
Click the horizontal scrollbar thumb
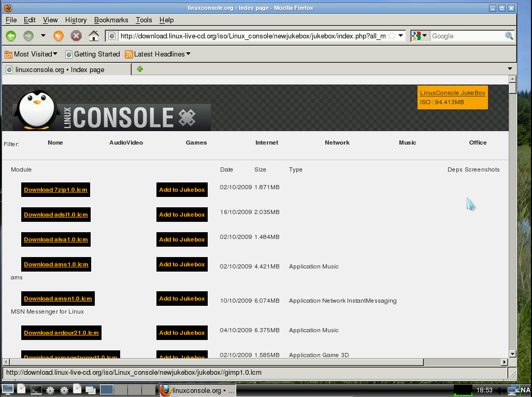click(x=217, y=362)
